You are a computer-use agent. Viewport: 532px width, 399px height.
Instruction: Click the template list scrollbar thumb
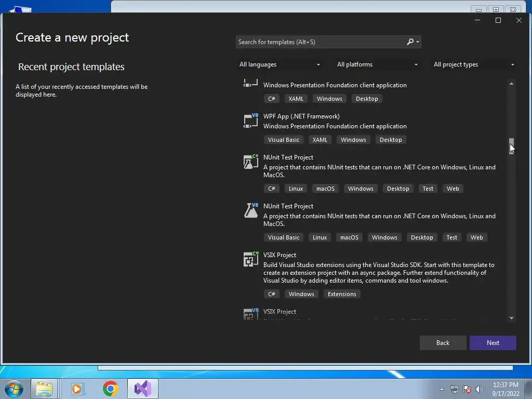click(x=511, y=146)
